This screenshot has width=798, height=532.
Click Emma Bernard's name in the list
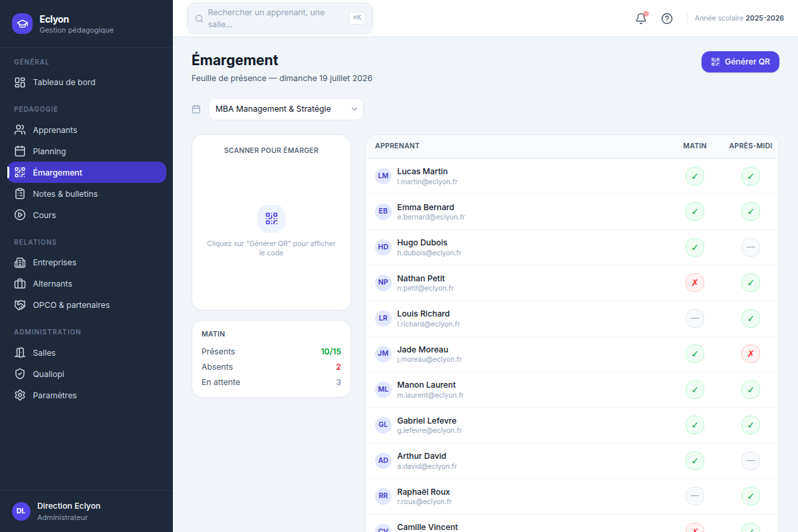point(426,207)
